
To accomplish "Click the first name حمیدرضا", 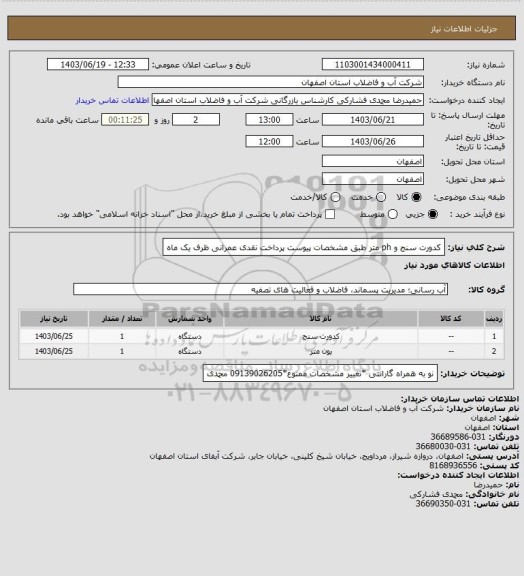I will (487, 485).
